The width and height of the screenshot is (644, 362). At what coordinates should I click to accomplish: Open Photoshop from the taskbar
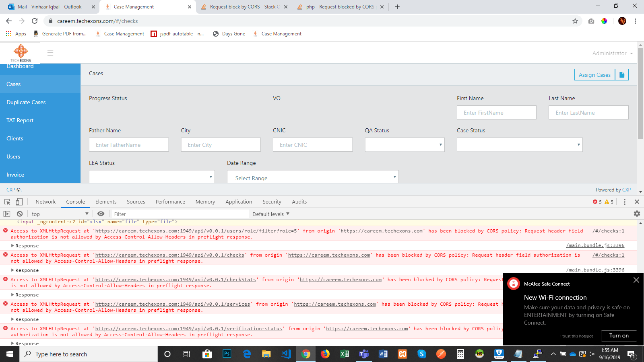tap(227, 354)
